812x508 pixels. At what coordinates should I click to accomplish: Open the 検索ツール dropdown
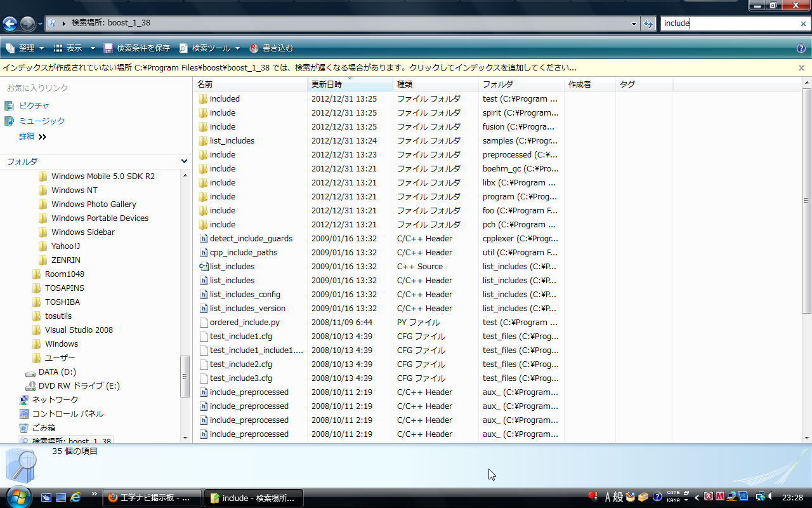[x=211, y=48]
